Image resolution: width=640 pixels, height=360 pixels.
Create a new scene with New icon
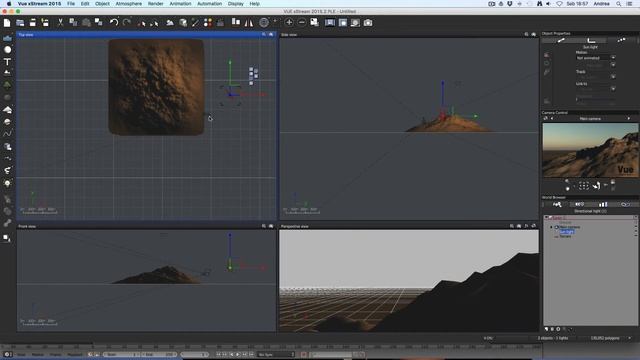(7, 23)
